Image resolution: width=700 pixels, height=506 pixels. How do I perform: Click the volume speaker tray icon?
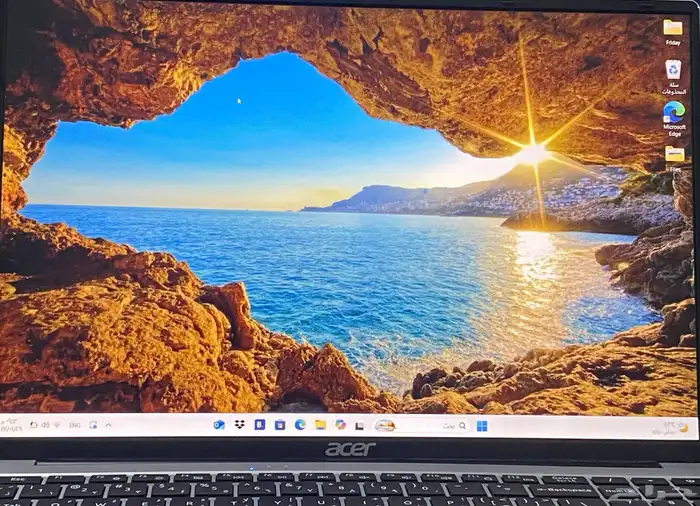point(45,425)
